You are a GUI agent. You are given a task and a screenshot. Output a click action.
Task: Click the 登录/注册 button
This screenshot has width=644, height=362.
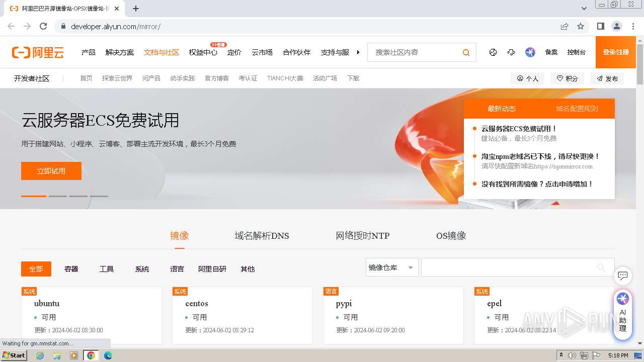(x=616, y=52)
